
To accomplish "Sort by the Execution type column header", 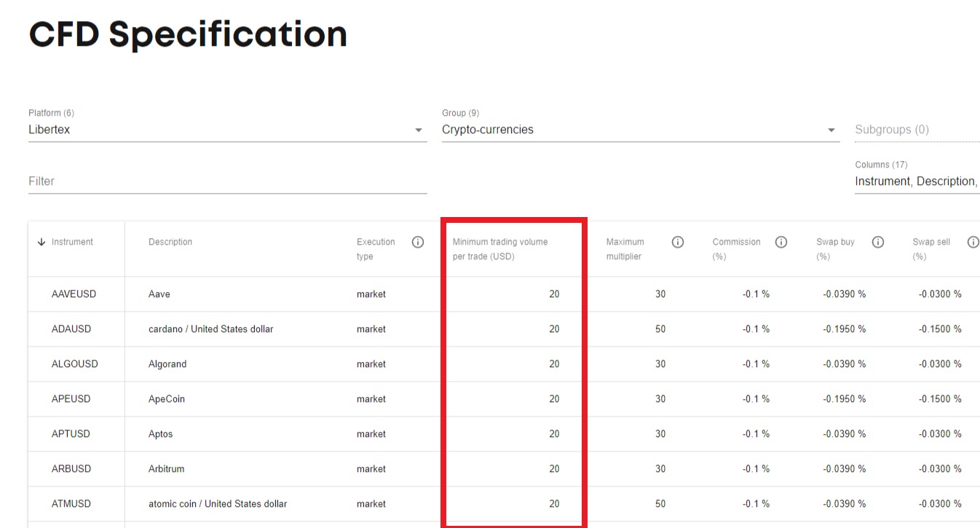I will [x=376, y=249].
